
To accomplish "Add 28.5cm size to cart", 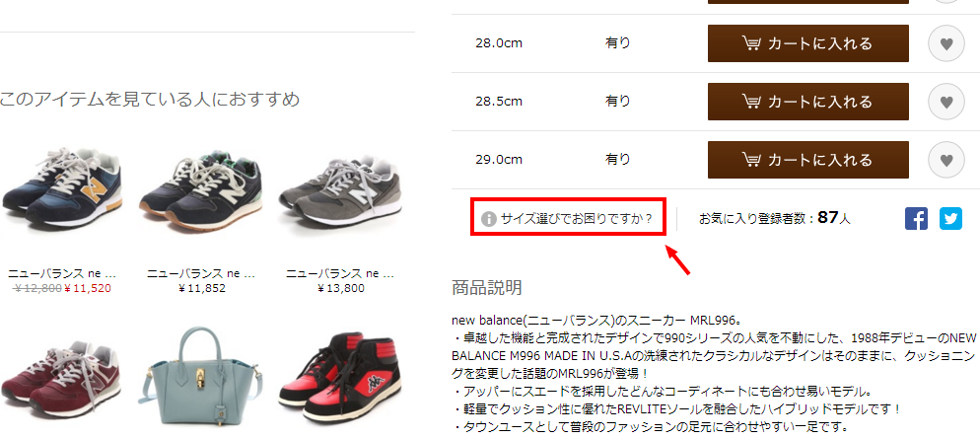I will [x=807, y=102].
